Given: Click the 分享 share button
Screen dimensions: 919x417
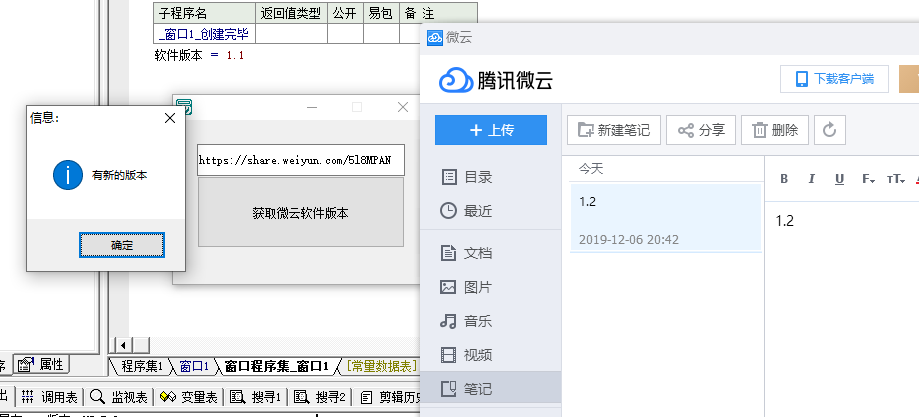Looking at the screenshot, I should click(701, 130).
